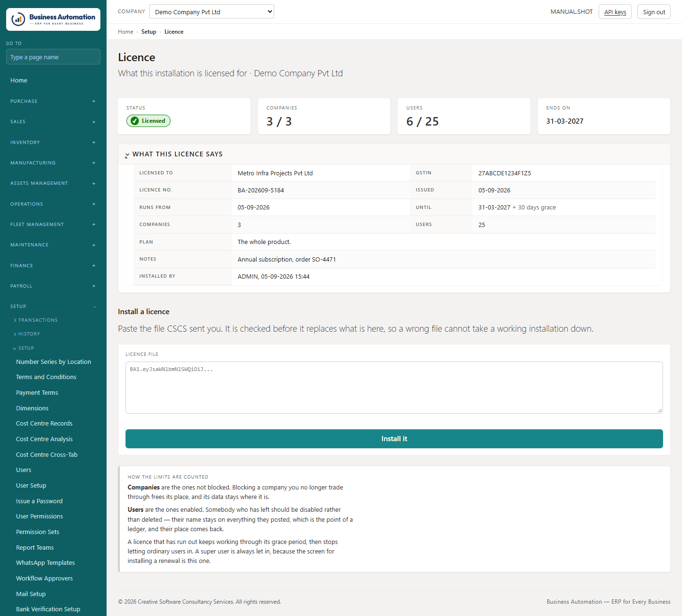Open the Company dropdown
682x616 pixels.
[x=212, y=12]
